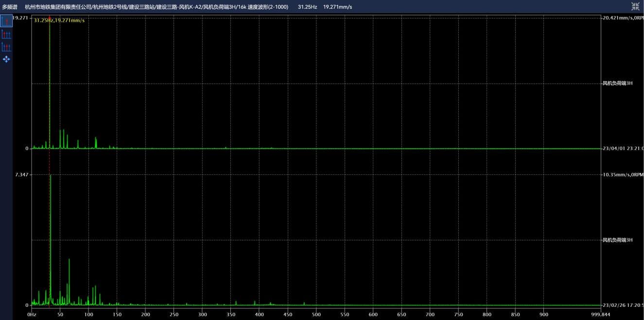Click the 10.35mm/s overall value label
The image size is (644, 320).
click(x=623, y=175)
